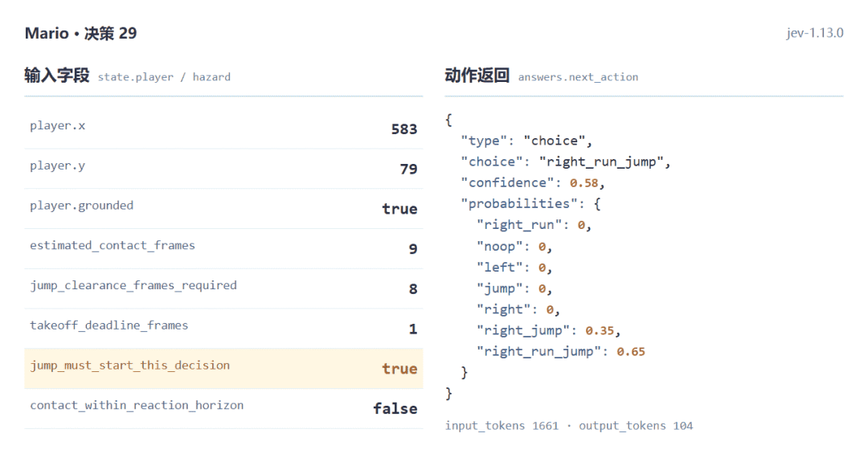Click the value 1 for takeoff_deadline_frames
The image size is (868, 462).
point(413,329)
